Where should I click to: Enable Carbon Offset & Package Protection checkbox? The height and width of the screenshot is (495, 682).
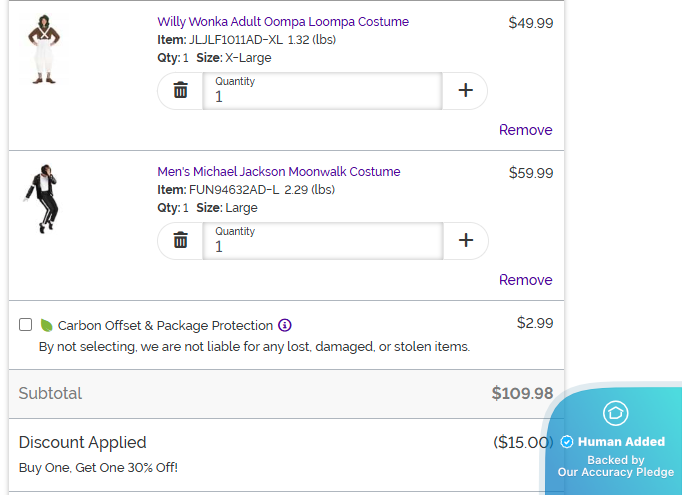[x=25, y=324]
